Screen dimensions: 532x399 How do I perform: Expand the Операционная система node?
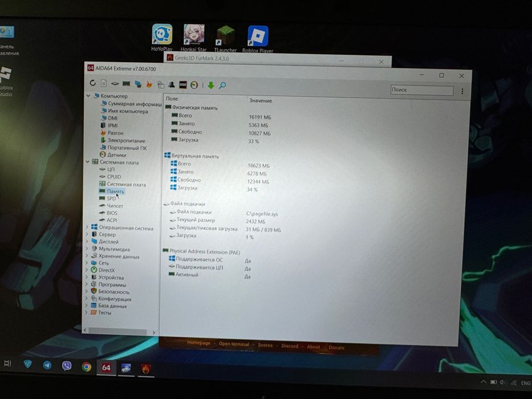(x=87, y=227)
